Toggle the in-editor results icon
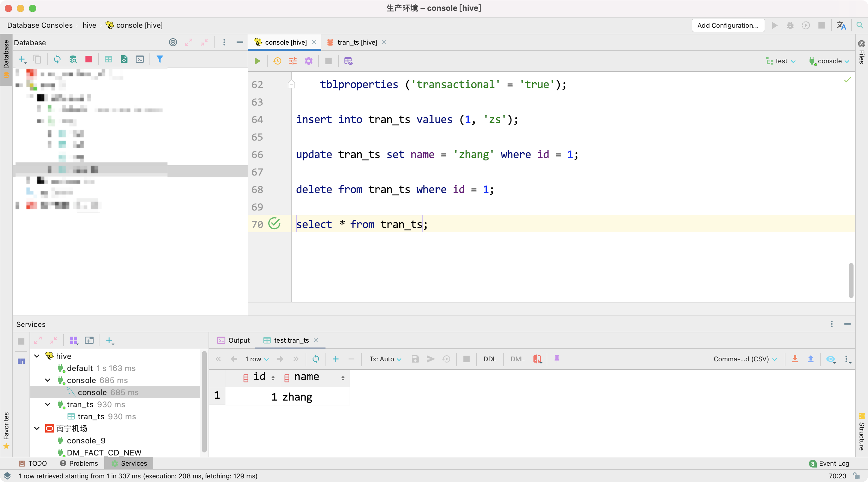This screenshot has height=482, width=868. point(348,61)
